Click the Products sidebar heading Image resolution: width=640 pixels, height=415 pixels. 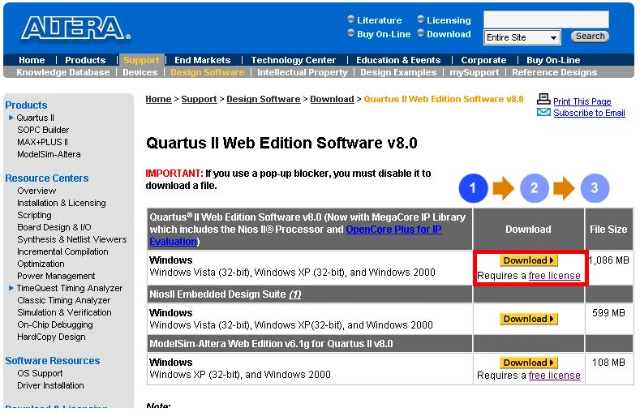click(26, 105)
